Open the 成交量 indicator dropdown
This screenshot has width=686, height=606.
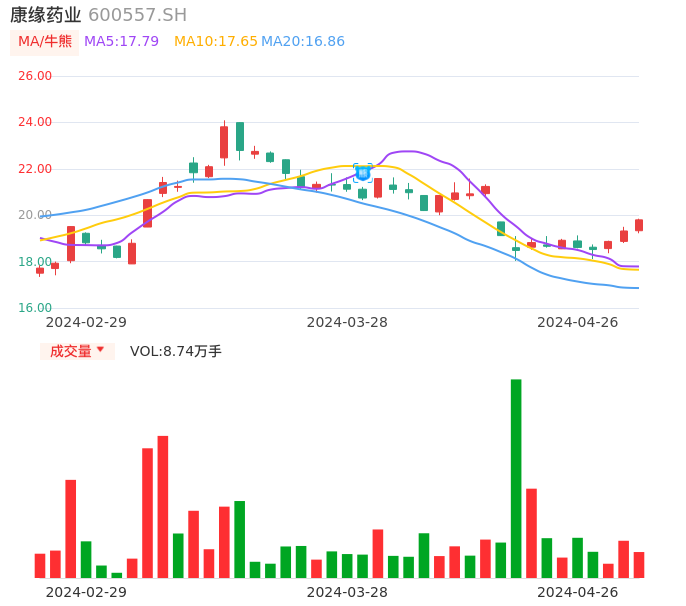tap(77, 351)
